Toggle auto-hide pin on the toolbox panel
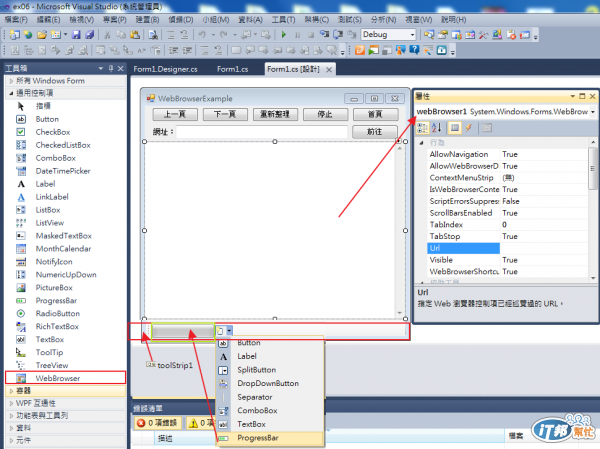 pos(111,69)
